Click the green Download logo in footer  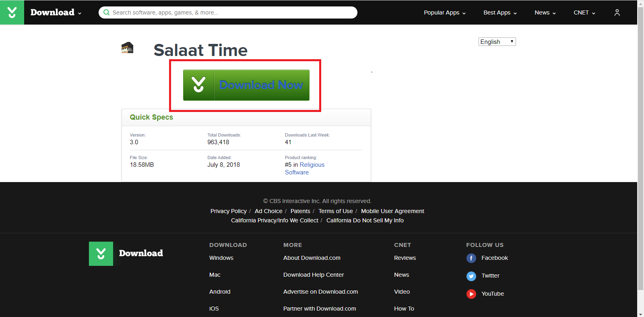click(x=101, y=254)
